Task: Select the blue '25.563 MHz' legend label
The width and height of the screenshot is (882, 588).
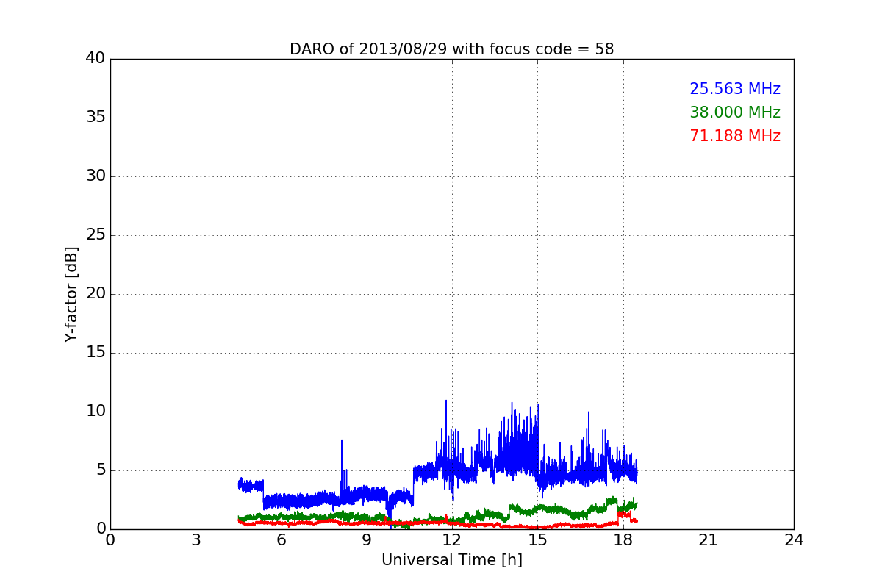Action: click(735, 89)
